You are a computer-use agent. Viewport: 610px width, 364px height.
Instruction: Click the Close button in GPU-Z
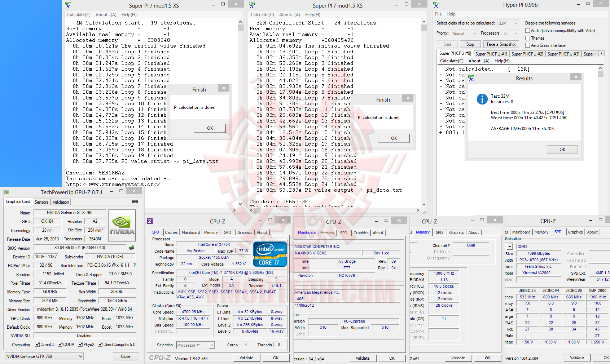pos(126,356)
